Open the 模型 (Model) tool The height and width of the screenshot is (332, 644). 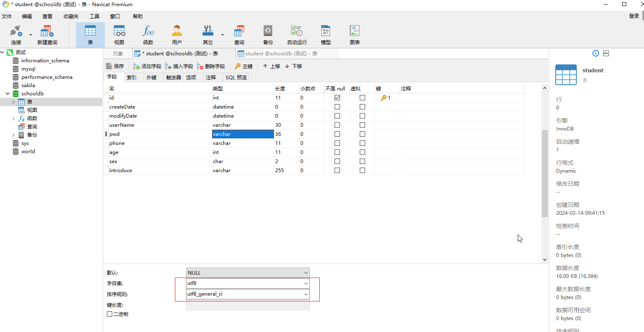click(326, 34)
